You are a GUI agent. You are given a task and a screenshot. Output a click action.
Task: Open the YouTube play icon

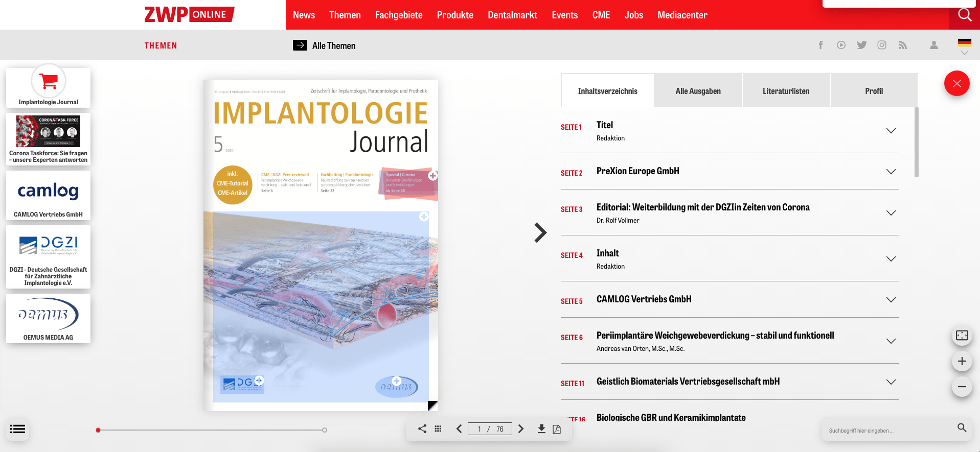841,45
